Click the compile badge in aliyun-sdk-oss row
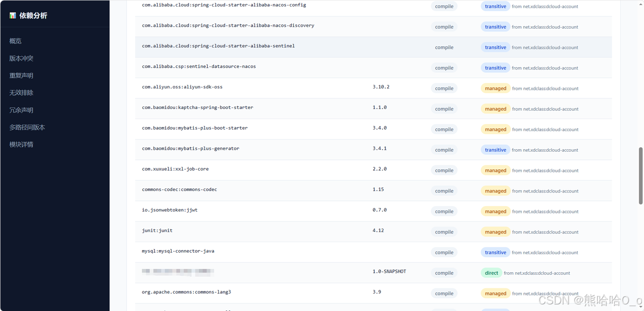Image resolution: width=644 pixels, height=311 pixels. pos(444,88)
